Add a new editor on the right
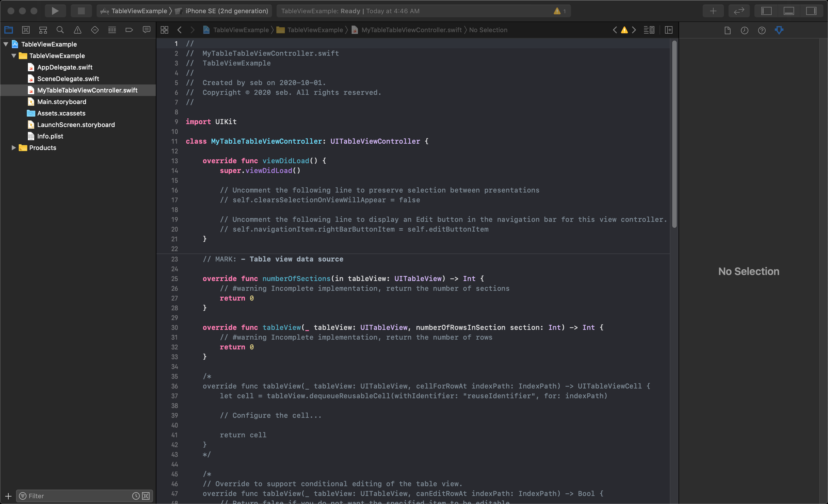 (669, 30)
